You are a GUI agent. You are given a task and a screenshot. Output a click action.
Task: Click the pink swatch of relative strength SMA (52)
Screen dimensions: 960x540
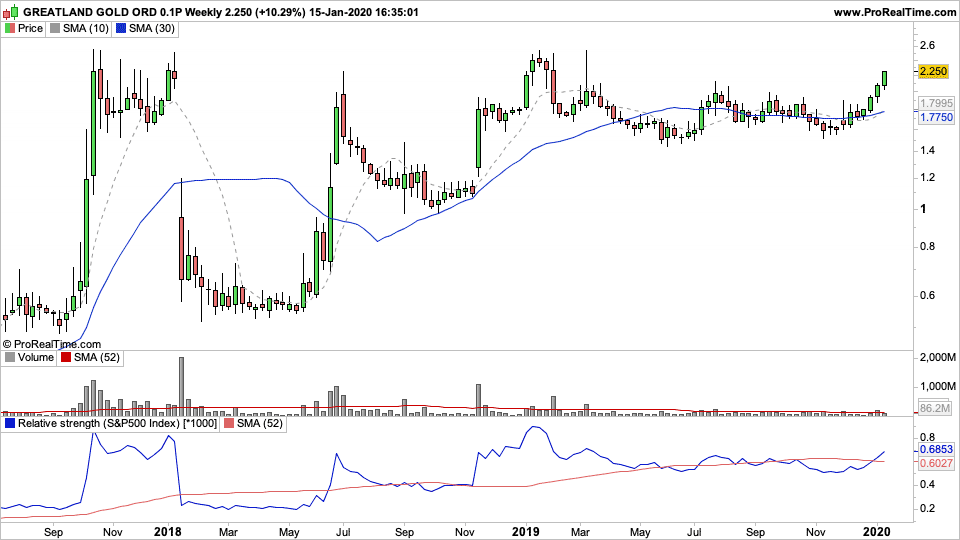[229, 424]
